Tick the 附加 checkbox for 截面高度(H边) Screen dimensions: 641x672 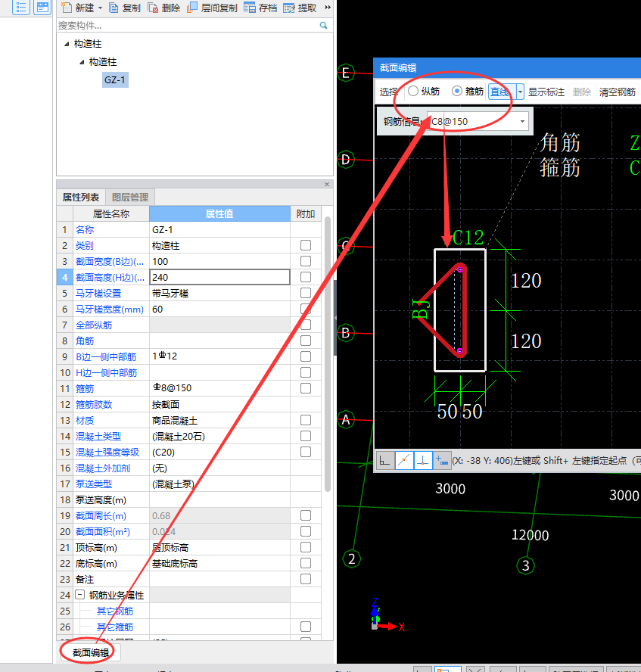click(306, 277)
